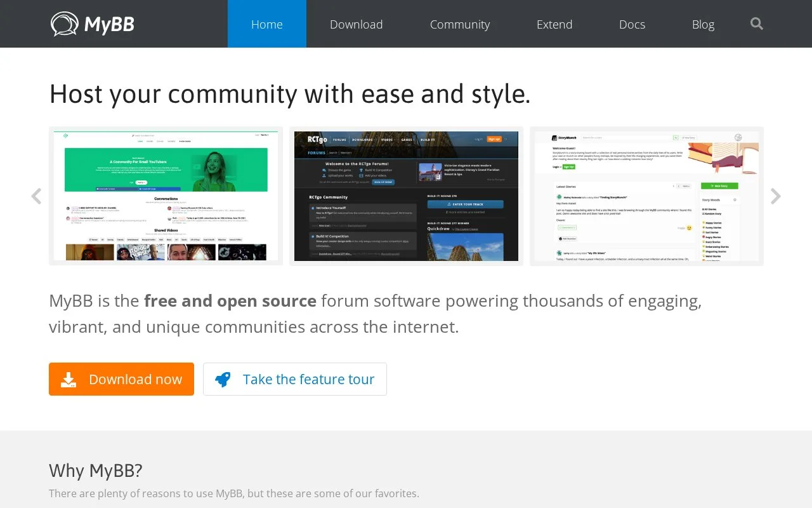812x508 pixels.
Task: Click Take the feature tour button
Action: point(295,379)
